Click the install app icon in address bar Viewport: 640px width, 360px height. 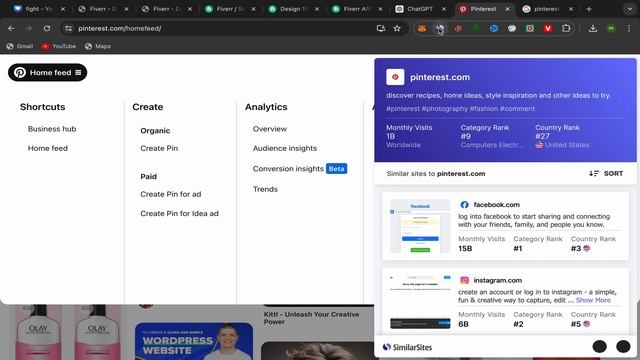click(x=381, y=28)
